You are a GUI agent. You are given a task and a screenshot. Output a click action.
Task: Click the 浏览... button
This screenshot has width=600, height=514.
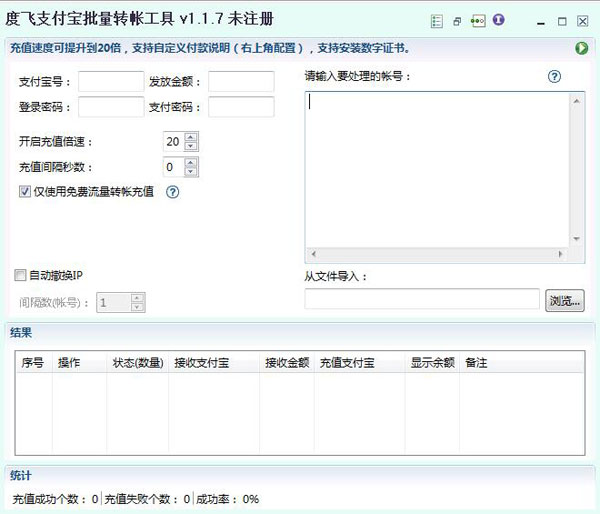point(565,300)
